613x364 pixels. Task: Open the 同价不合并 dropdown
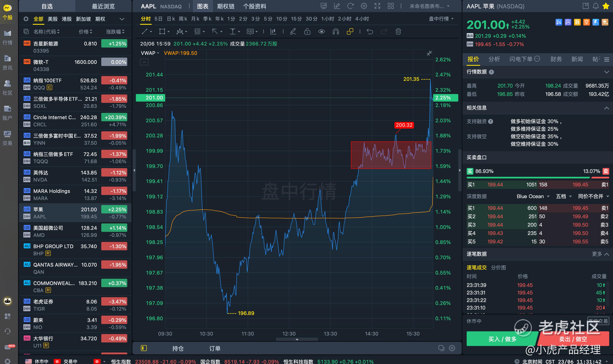pyautogui.click(x=594, y=196)
